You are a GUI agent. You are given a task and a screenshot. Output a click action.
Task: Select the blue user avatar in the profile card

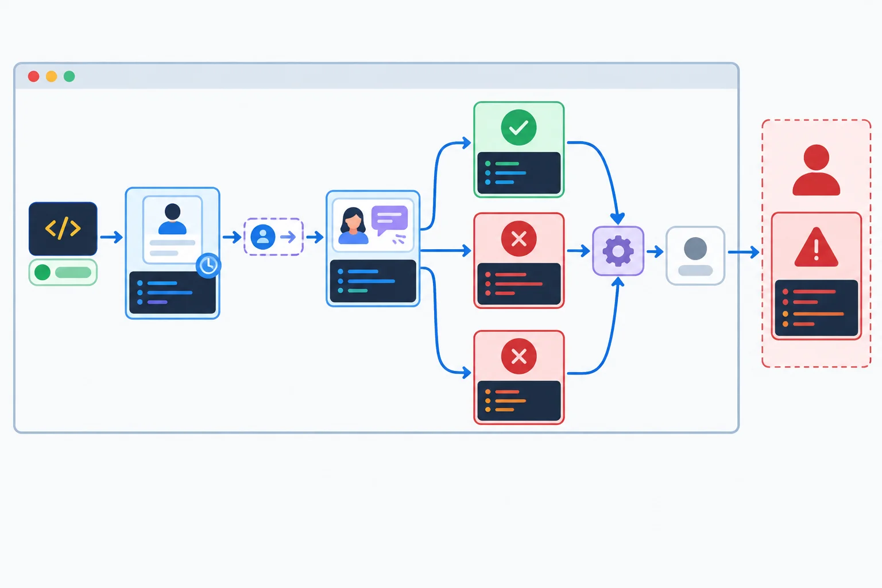[x=172, y=219]
